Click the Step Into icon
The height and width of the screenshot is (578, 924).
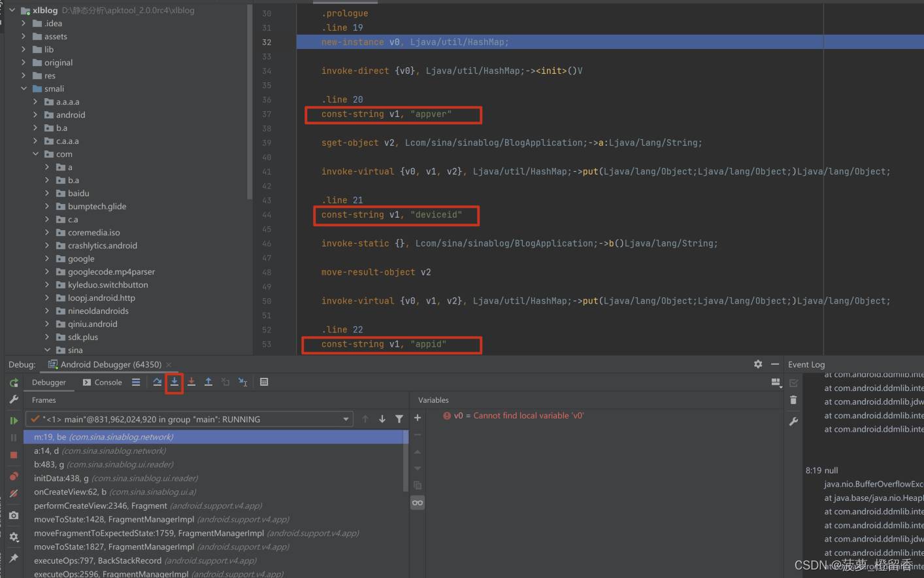pos(174,382)
